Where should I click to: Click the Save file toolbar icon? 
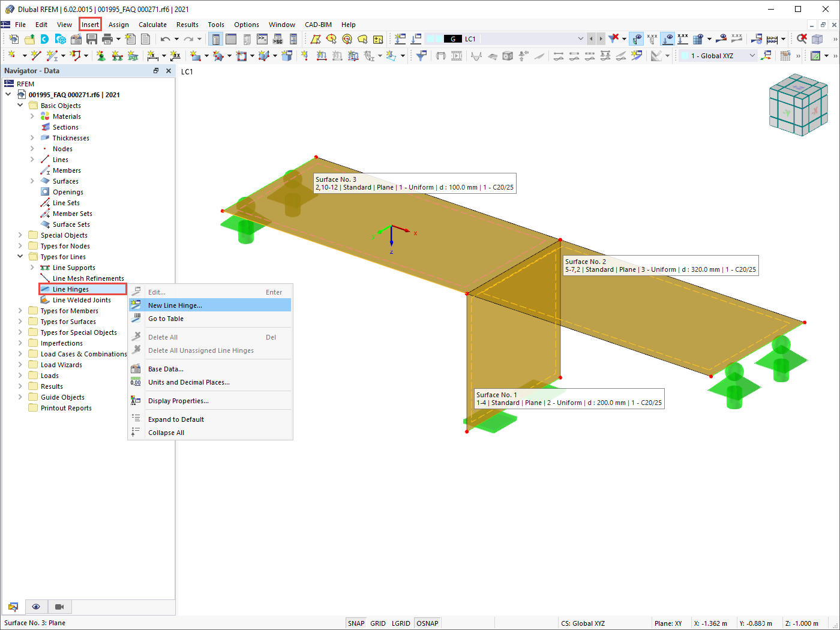click(x=92, y=39)
